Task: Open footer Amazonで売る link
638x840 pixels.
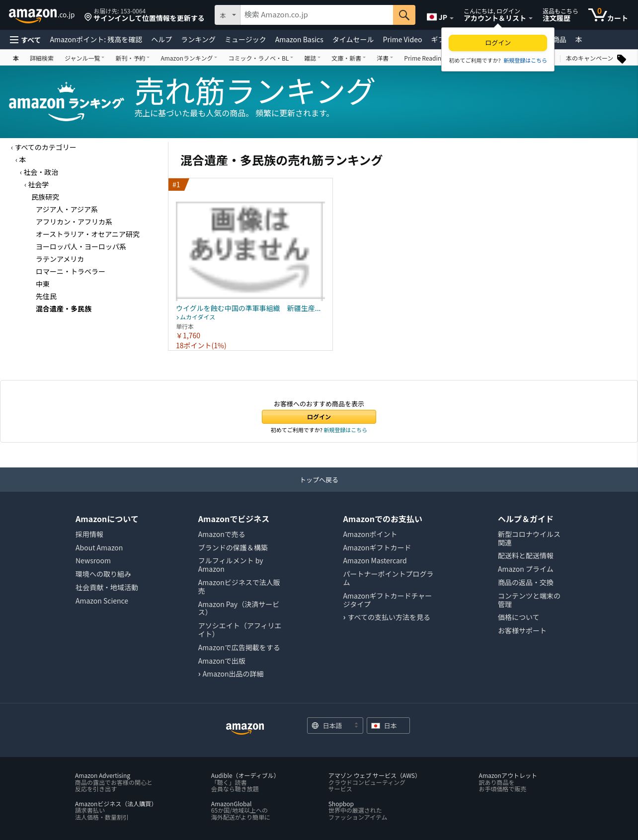Action: pyautogui.click(x=222, y=535)
